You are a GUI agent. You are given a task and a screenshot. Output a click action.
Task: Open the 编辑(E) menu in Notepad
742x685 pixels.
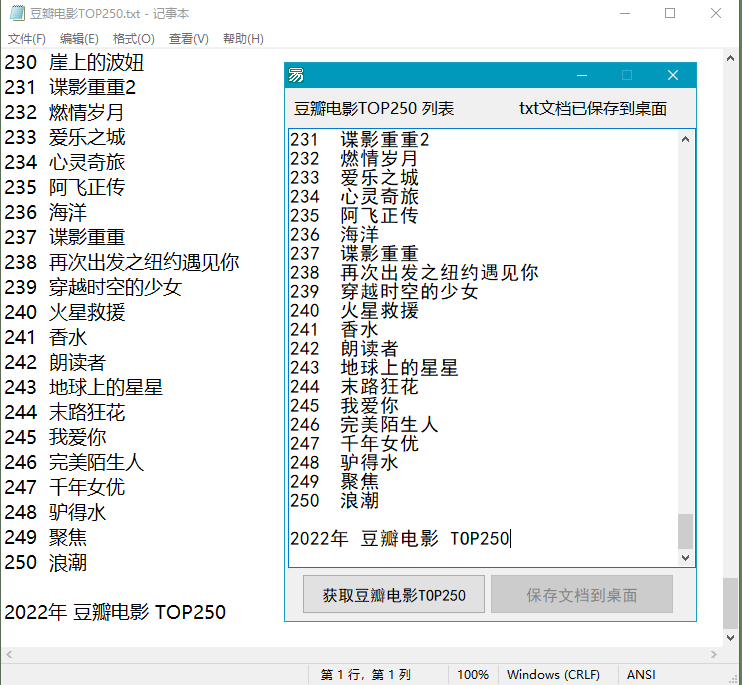point(79,39)
